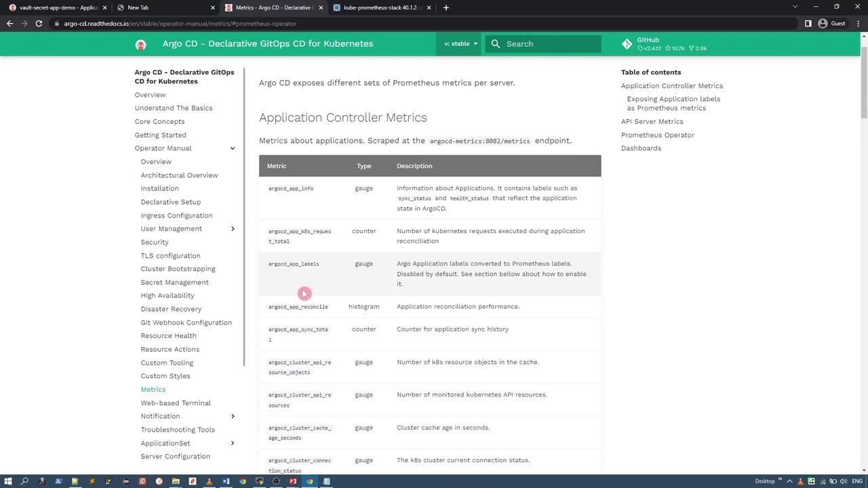Switch to the New Tab browser tab
Screen dimensions: 868x488
[166, 7]
